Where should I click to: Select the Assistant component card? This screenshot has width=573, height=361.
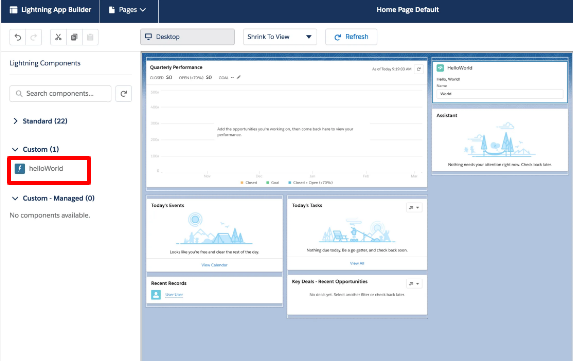click(x=500, y=140)
